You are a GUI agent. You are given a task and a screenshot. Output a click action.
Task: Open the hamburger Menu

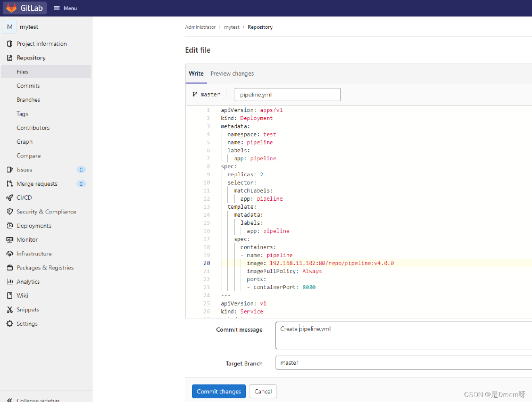pos(65,8)
